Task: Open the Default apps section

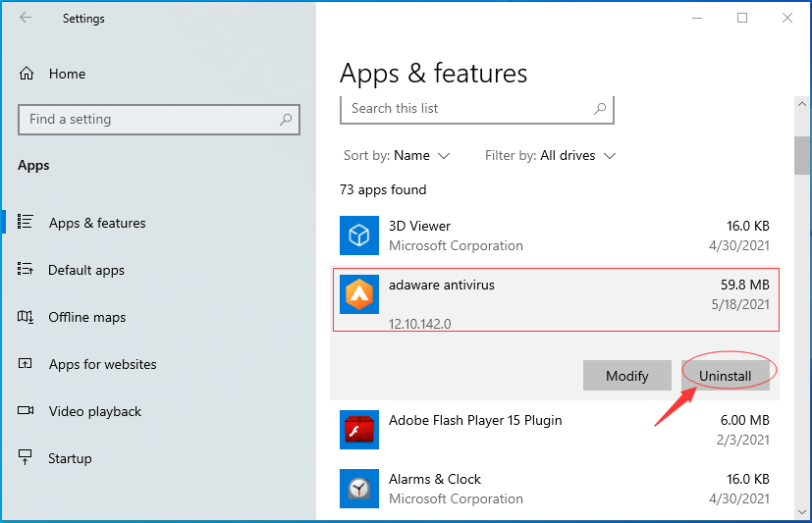Action: pos(86,270)
